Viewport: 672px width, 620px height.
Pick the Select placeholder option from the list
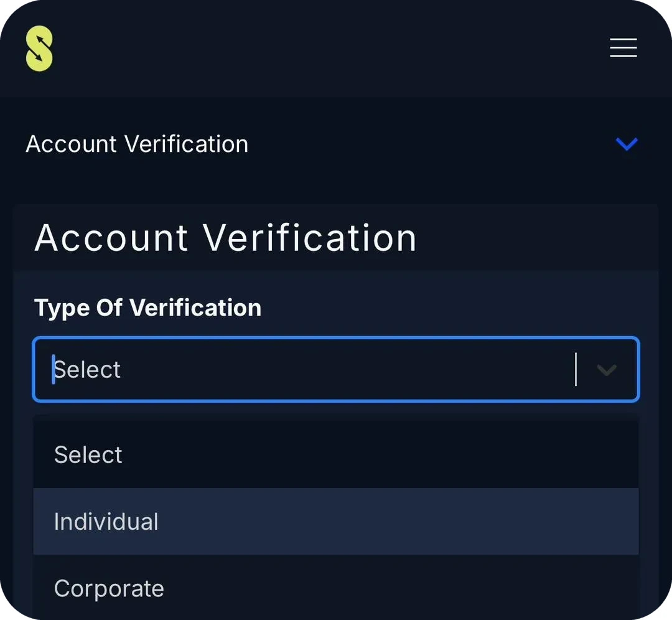[336, 454]
